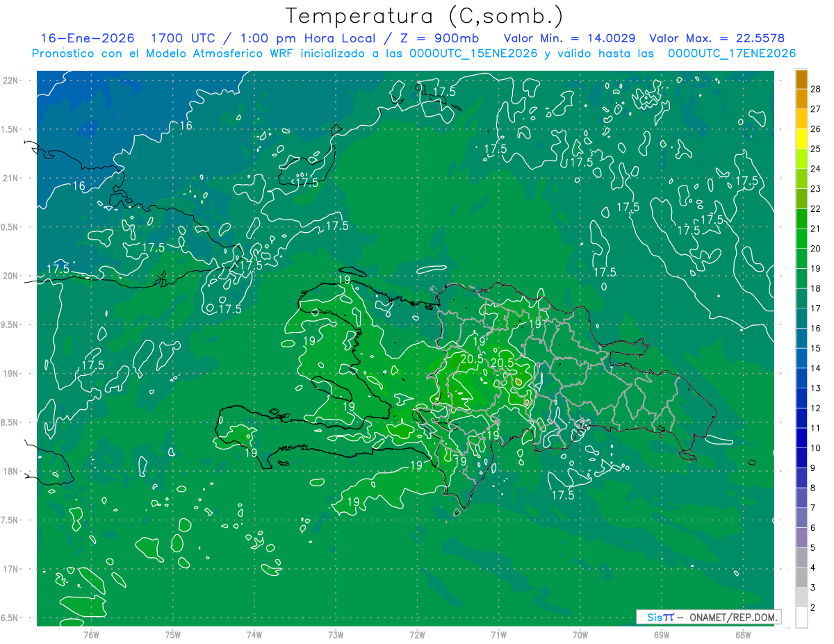Click "Valor Max. = 22.5578" text
834x644 pixels.
(x=717, y=38)
